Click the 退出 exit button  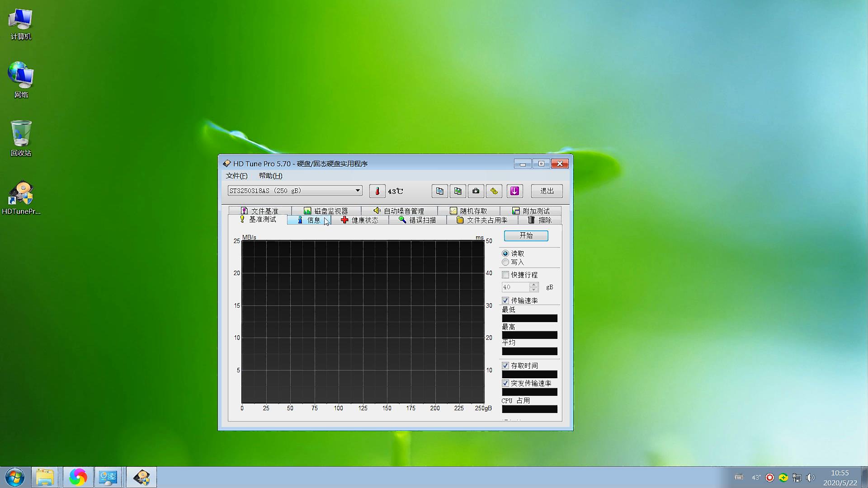(547, 191)
